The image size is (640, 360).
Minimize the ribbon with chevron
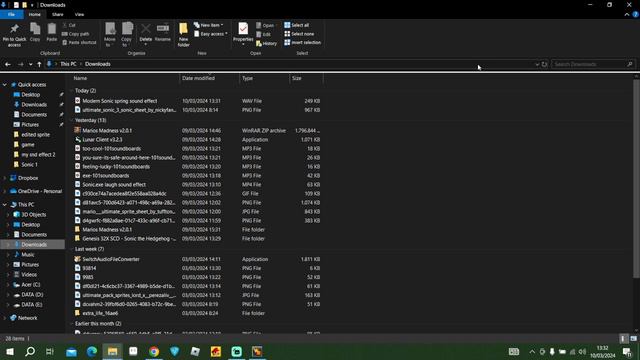click(x=627, y=14)
